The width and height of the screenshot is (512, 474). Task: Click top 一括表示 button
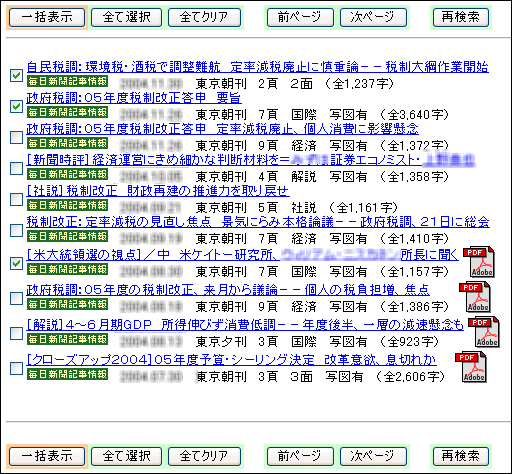pyautogui.click(x=47, y=17)
